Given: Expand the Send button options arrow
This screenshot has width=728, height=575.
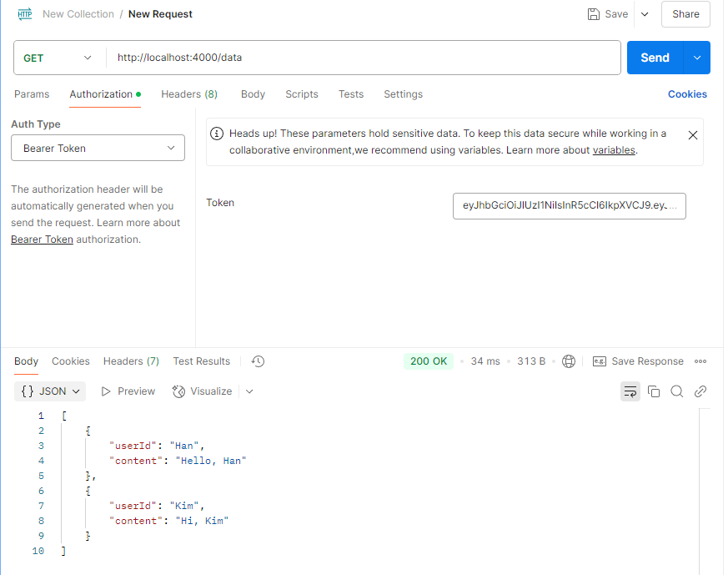Looking at the screenshot, I should (697, 58).
